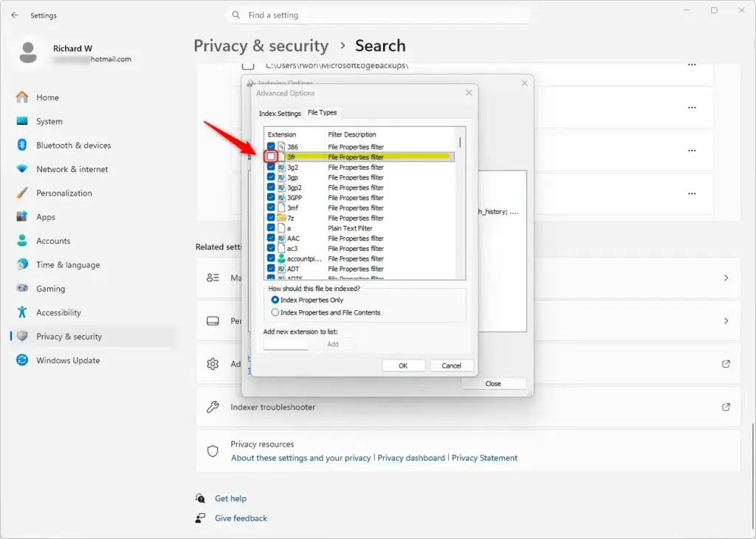Screen dimensions: 756x539
Task: Click Cancel in Advanced Options
Action: coord(451,365)
